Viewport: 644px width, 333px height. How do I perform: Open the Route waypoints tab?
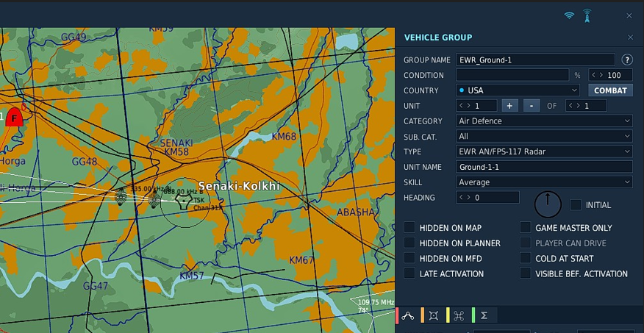pos(408,315)
